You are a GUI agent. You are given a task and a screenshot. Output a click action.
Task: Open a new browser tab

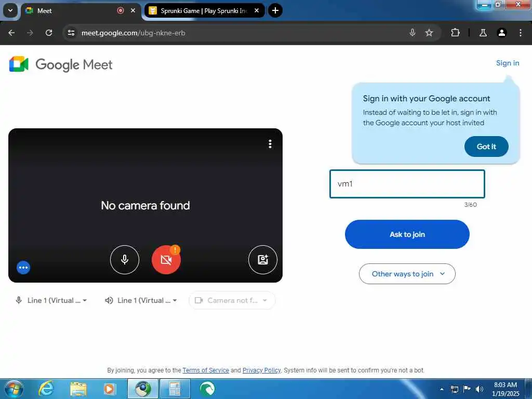275,10
